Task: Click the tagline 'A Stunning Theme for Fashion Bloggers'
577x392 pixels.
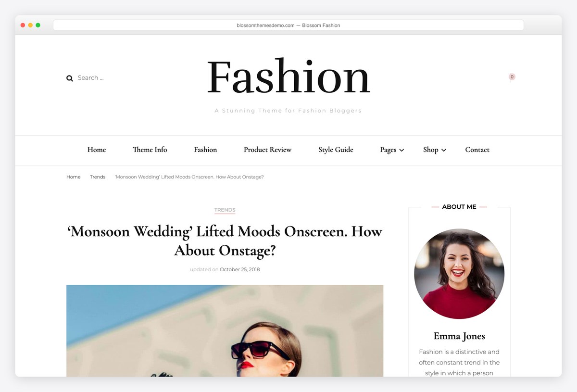Action: click(288, 111)
